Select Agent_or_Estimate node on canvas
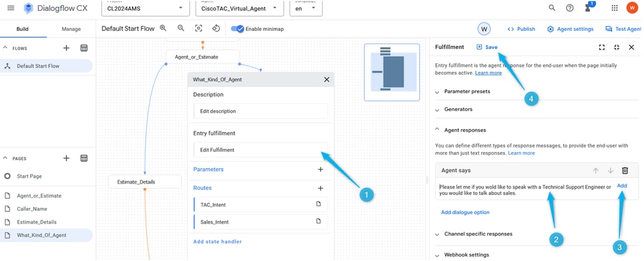The width and height of the screenshot is (644, 261). [x=202, y=57]
